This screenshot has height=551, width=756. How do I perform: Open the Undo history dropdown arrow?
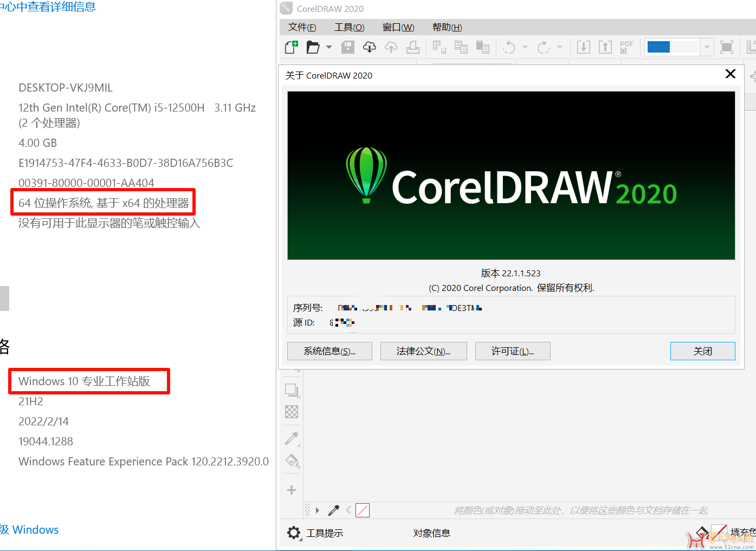tap(525, 48)
